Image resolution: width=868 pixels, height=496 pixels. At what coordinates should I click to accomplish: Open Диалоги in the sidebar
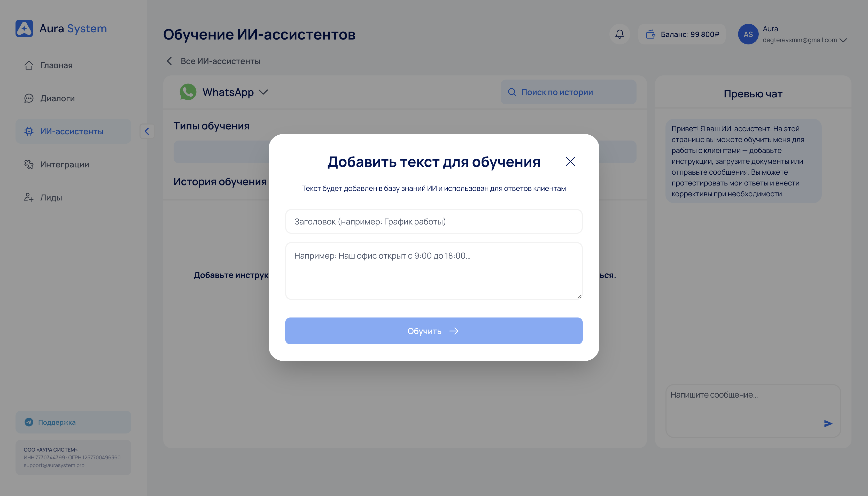click(x=57, y=98)
